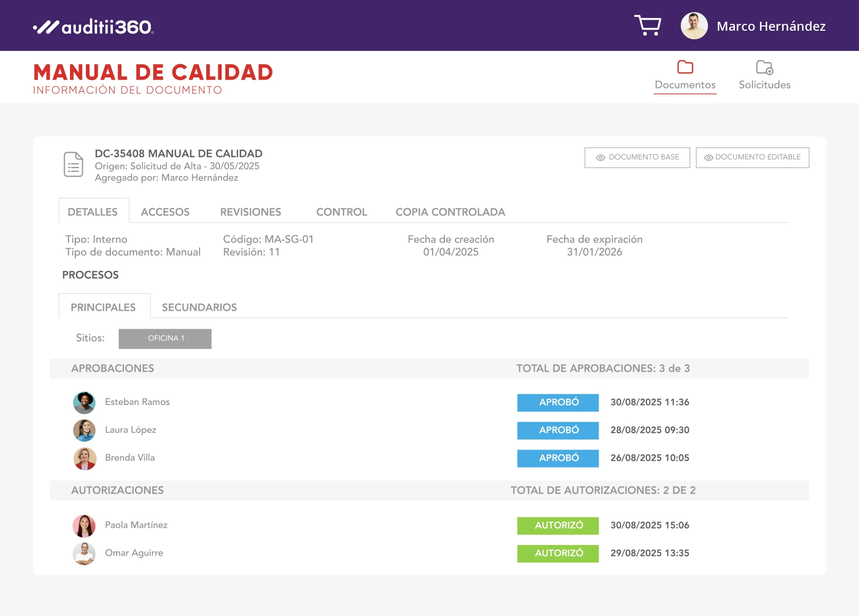
Task: Open the Control tab
Action: [x=341, y=212]
